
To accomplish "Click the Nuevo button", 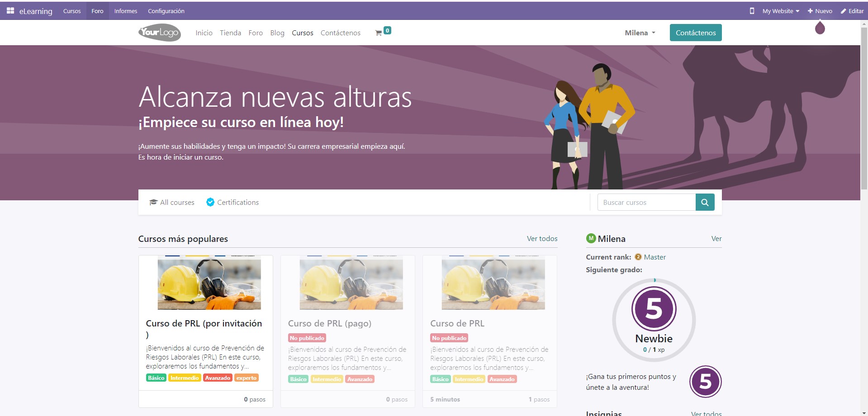I will click(x=819, y=10).
